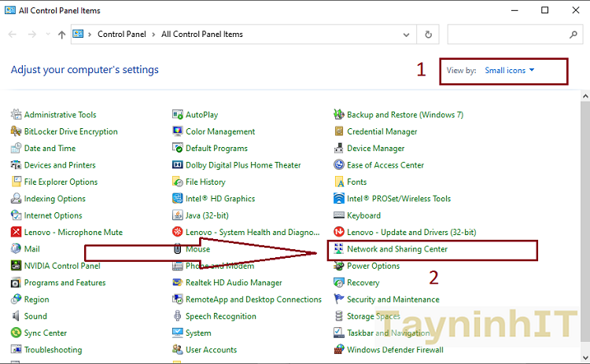Screen dimensions: 590x364
Task: Click in the Search Control Panel box
Action: click(507, 35)
